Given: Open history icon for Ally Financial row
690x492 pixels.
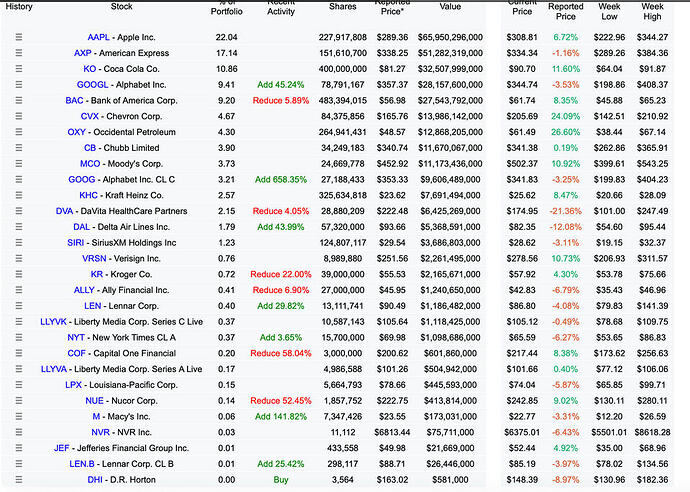Looking at the screenshot, I should tap(18, 290).
